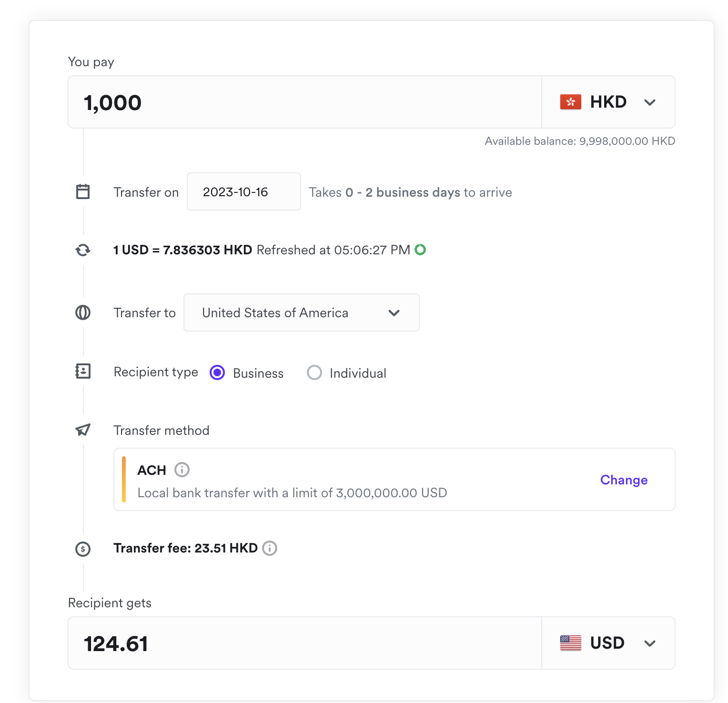Click the Transfer fee info icon
The width and height of the screenshot is (728, 703).
(270, 548)
